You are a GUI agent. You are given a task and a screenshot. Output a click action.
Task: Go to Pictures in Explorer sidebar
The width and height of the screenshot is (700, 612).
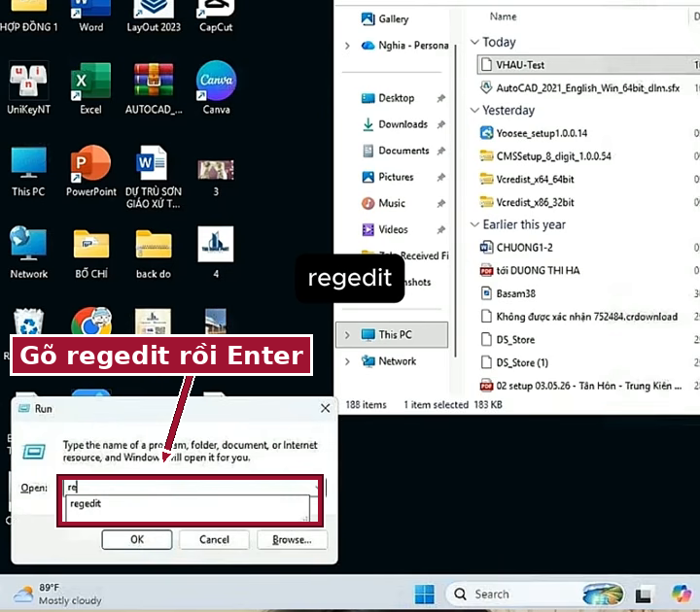click(387, 177)
